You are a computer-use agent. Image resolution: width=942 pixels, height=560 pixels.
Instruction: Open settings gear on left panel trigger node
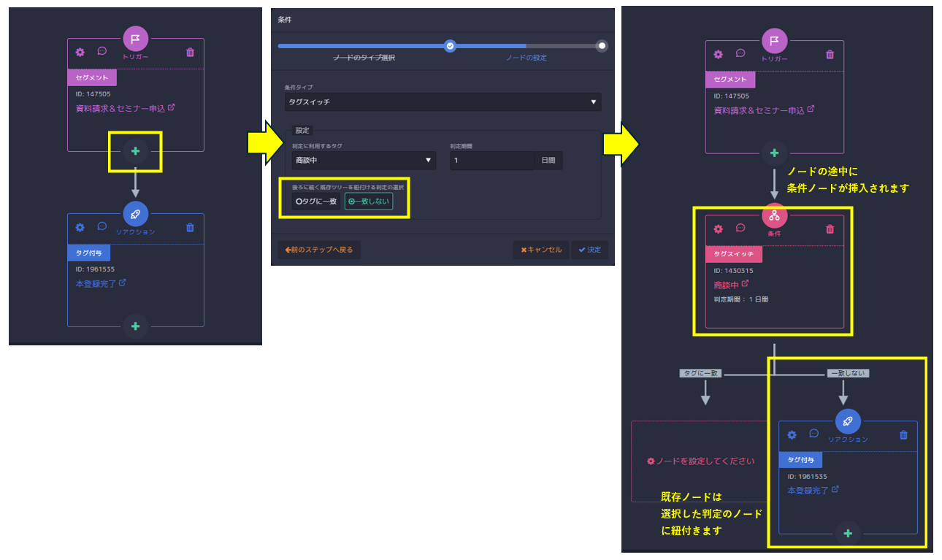coord(80,53)
